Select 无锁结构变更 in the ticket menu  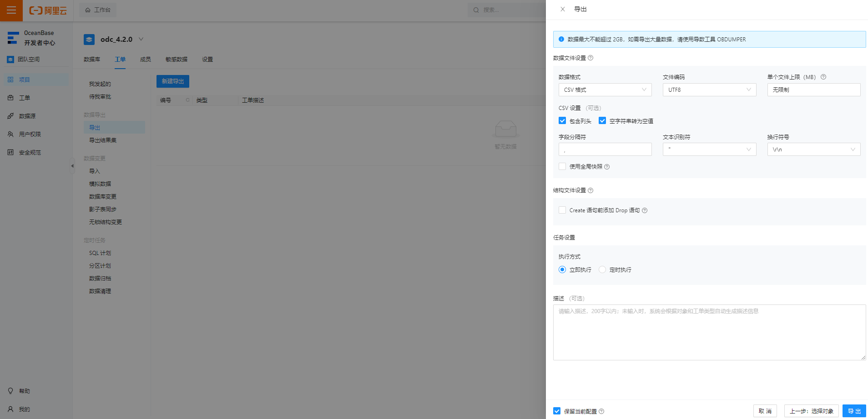106,222
